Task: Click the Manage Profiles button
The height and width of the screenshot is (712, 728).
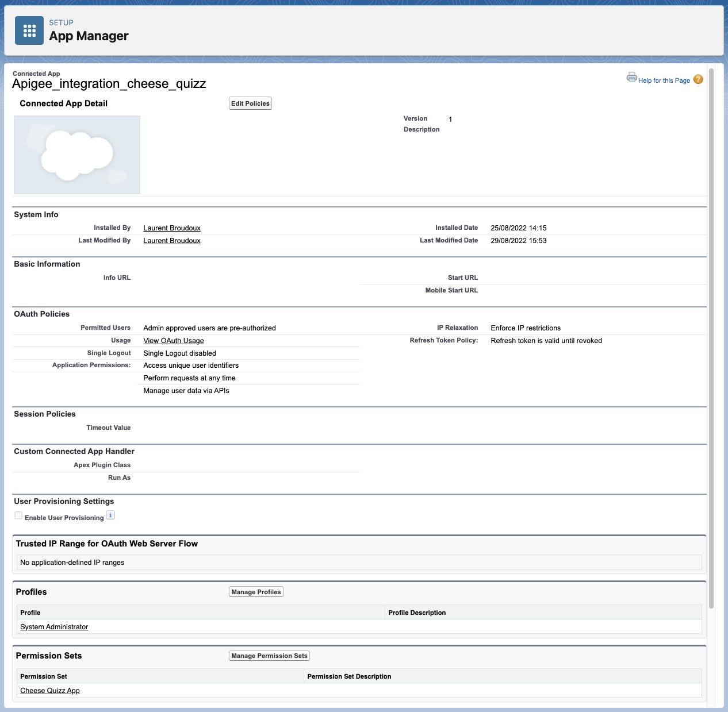Action: click(256, 592)
